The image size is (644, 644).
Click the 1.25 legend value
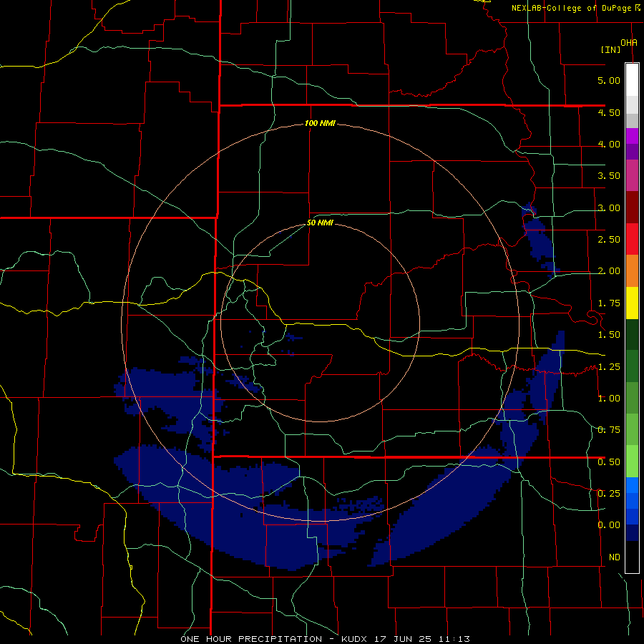point(609,367)
